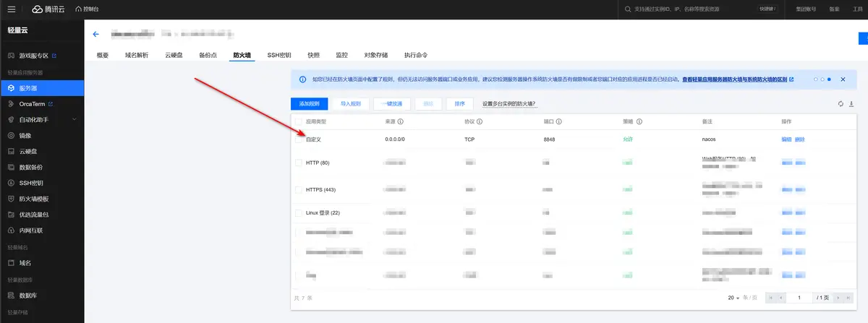This screenshot has height=323, width=868.
Task: Open 内网互联 in the sidebar
Action: click(42, 231)
